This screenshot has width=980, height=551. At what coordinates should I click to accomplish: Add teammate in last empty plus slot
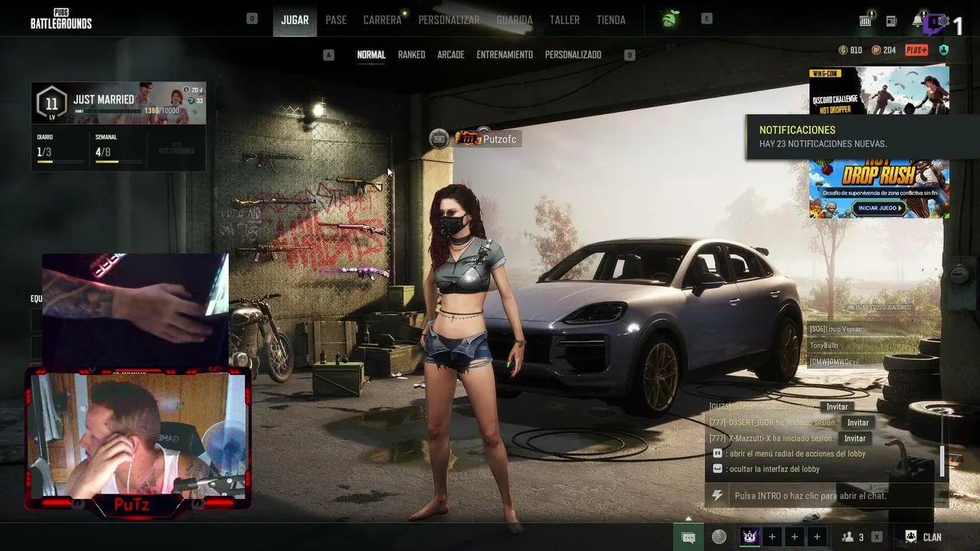817,537
